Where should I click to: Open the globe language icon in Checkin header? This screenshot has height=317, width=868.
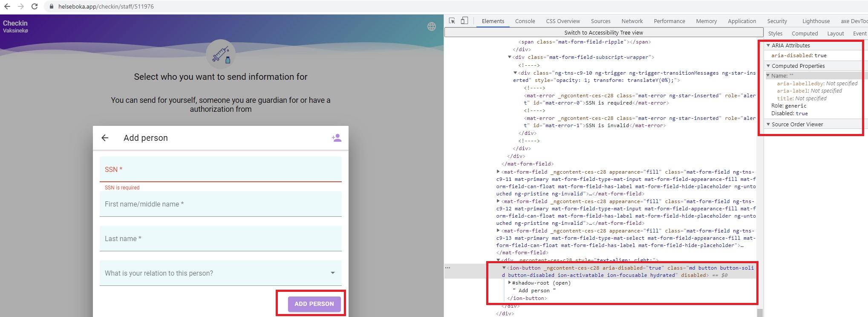432,26
